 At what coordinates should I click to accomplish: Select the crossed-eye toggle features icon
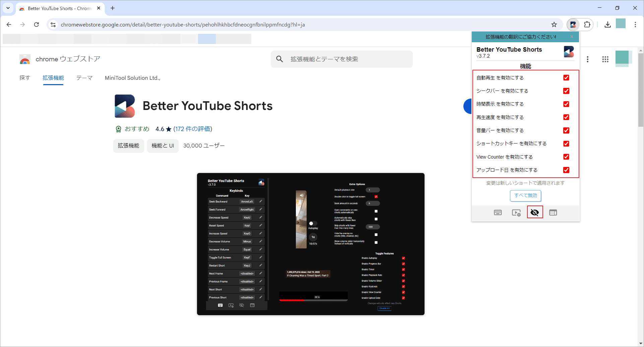[x=535, y=212]
